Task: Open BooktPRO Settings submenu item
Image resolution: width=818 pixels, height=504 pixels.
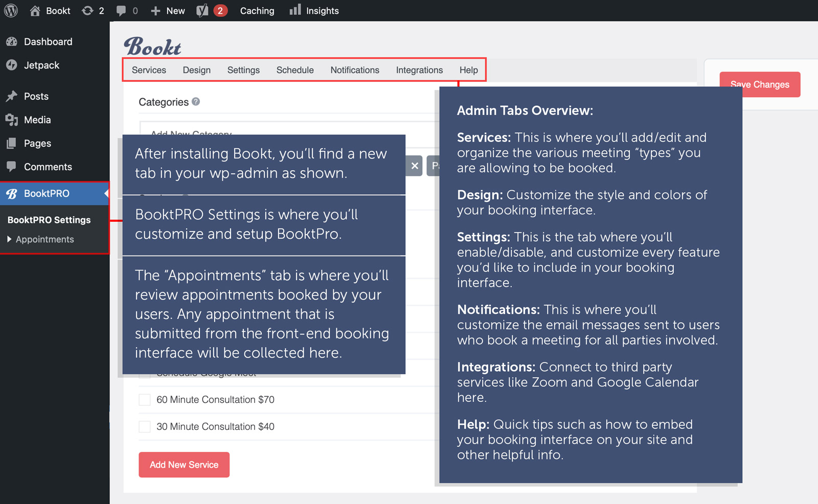Action: (x=49, y=220)
